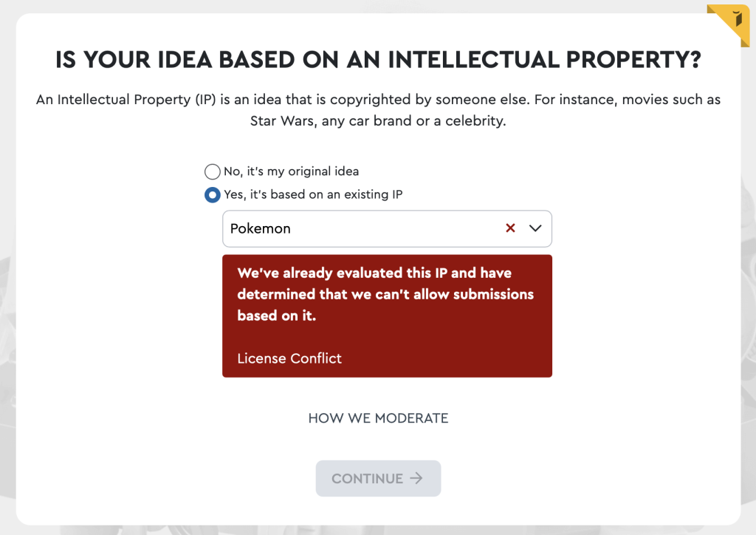Image resolution: width=756 pixels, height=535 pixels.
Task: Select the "No, it's my original idea" radio circle
Action: tap(213, 171)
